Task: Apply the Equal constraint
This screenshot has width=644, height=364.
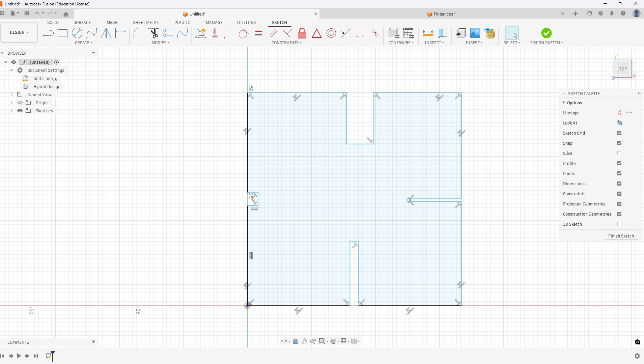Action: 259,33
